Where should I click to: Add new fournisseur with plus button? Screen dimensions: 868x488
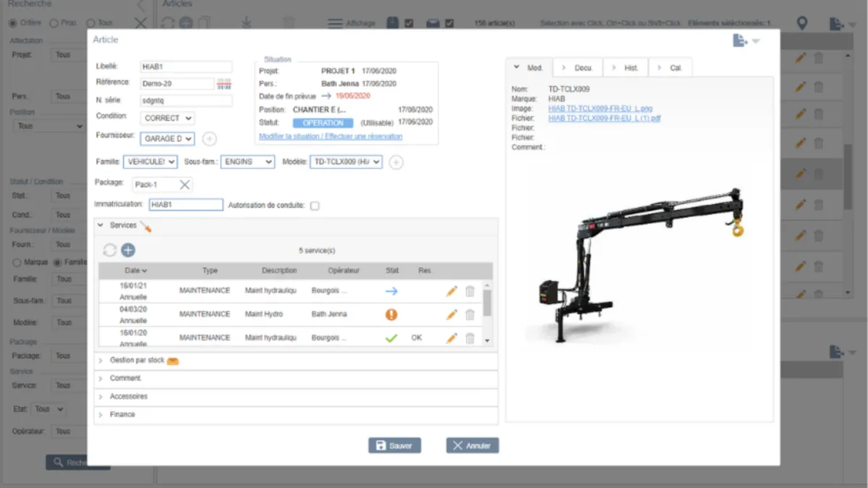click(208, 139)
